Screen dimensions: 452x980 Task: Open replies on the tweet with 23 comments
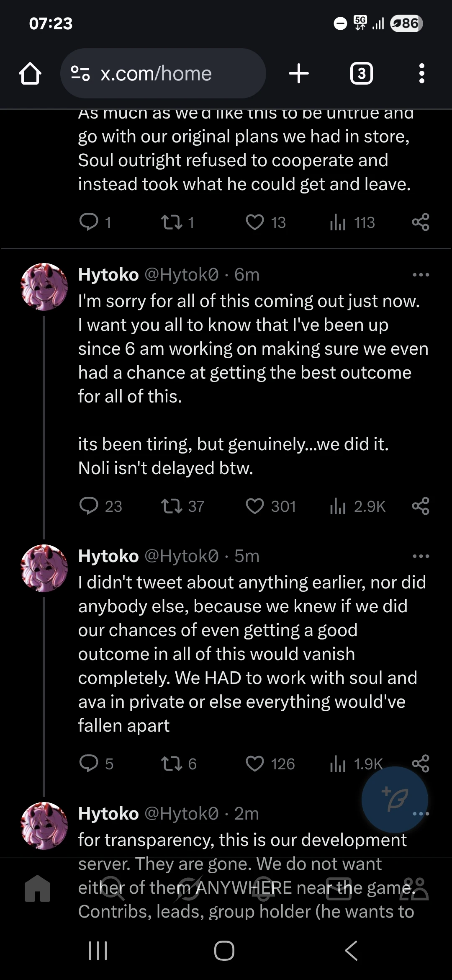pyautogui.click(x=89, y=506)
